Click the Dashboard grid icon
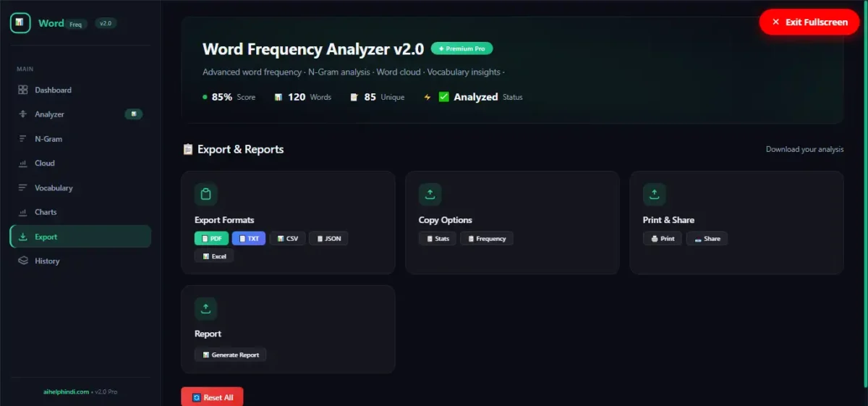The width and height of the screenshot is (868, 406). pos(22,90)
